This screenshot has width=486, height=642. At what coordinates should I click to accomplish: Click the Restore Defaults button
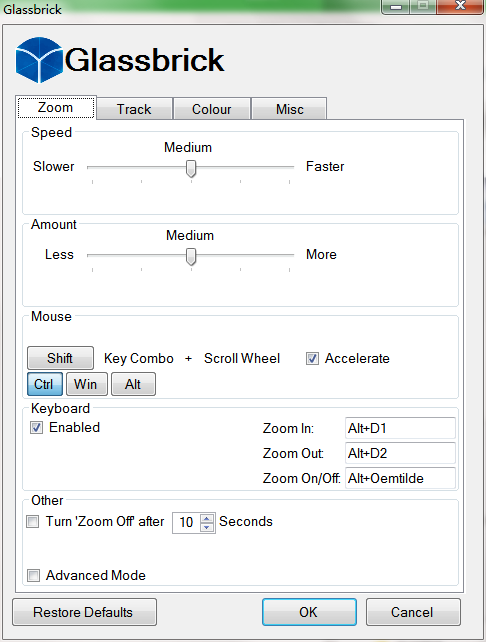84,612
